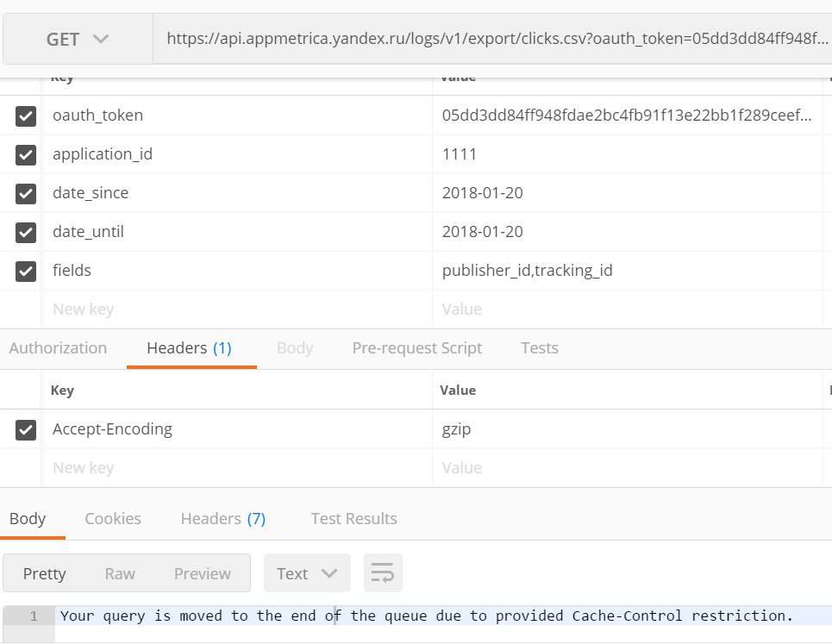Viewport: 832px width, 644px height.
Task: Select the date_until key cell
Action: click(x=238, y=231)
